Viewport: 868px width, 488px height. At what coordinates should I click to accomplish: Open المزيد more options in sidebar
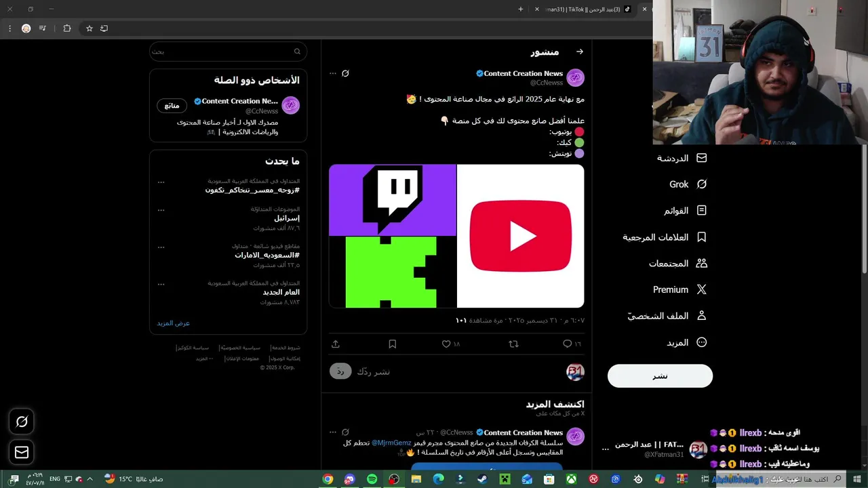(686, 342)
